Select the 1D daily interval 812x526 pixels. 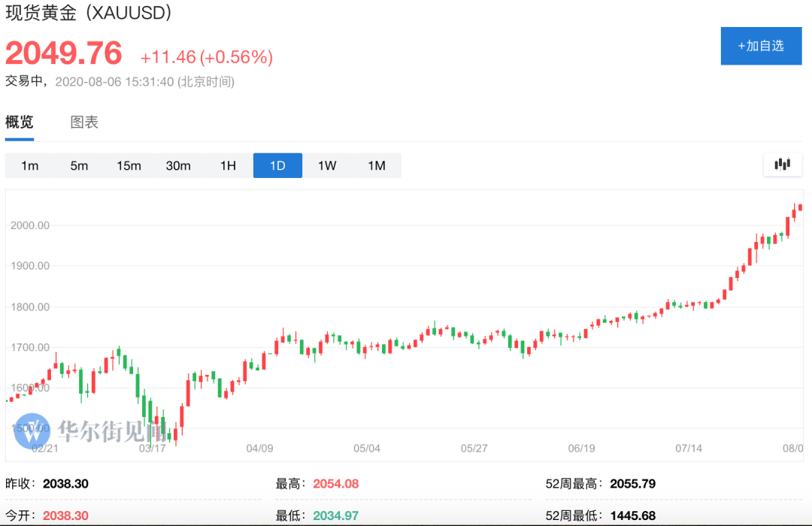277,165
